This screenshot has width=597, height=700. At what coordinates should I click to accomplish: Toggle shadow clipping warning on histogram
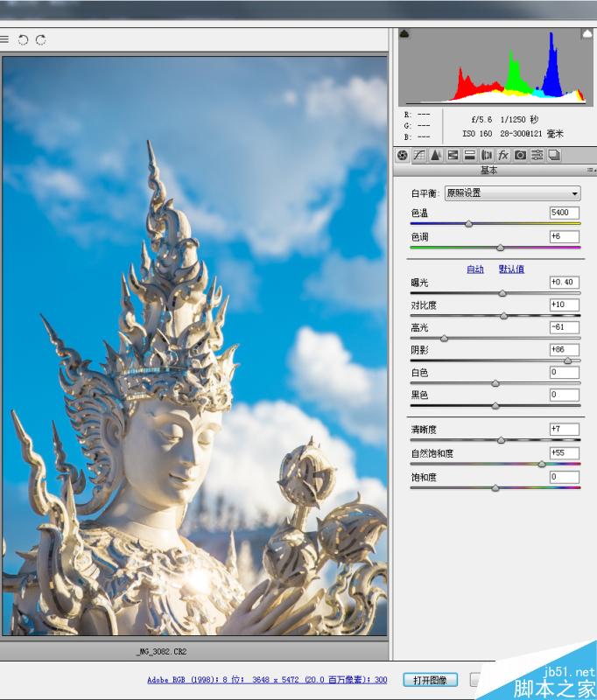pyautogui.click(x=404, y=34)
